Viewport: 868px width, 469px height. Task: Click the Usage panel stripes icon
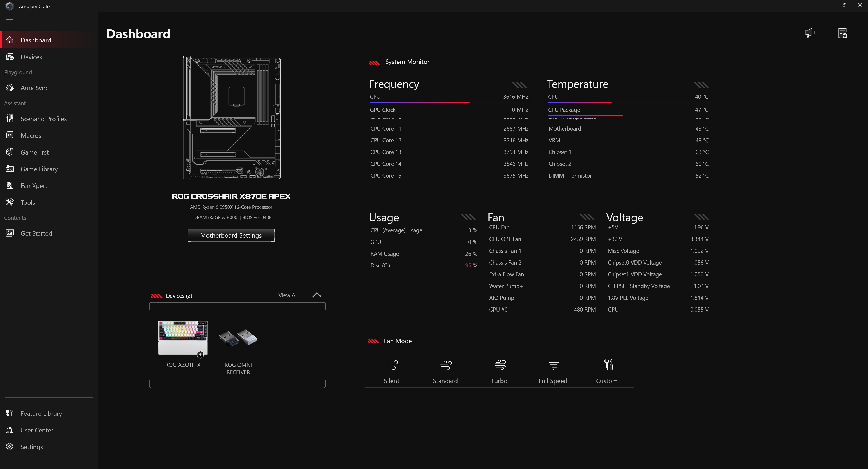pos(468,217)
